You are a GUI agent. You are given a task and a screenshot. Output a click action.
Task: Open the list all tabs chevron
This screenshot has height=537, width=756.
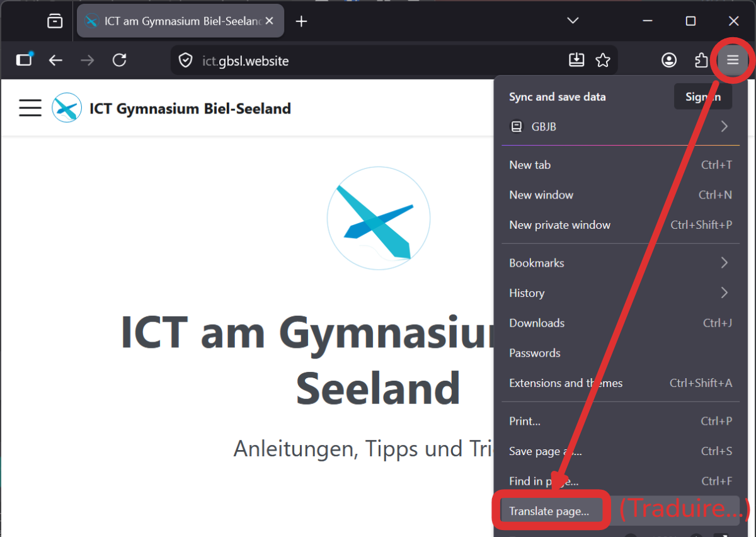point(573,21)
